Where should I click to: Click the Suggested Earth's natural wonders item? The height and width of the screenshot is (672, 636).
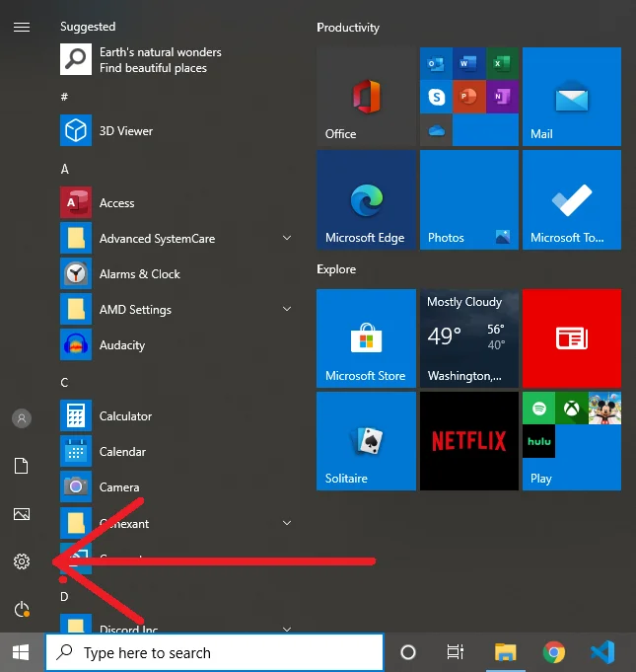(176, 59)
